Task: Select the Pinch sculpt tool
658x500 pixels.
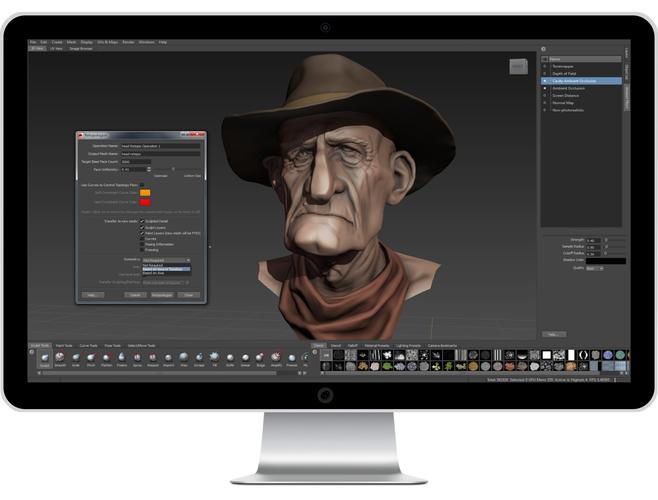Action: coord(91,358)
